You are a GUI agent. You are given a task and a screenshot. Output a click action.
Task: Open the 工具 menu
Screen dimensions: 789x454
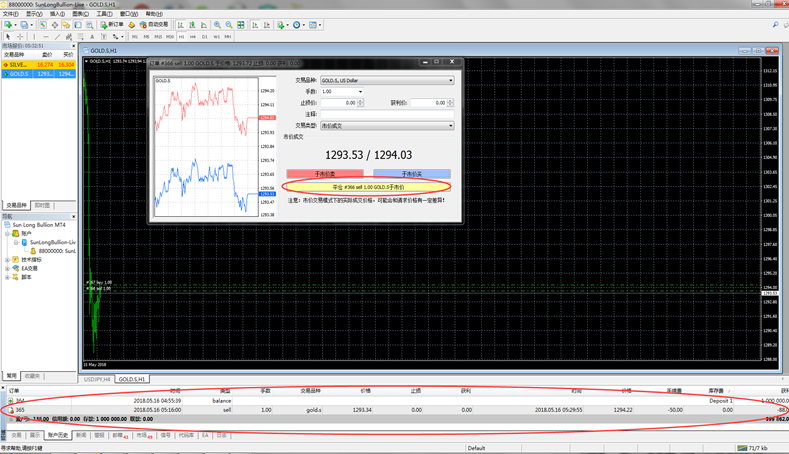coord(103,14)
